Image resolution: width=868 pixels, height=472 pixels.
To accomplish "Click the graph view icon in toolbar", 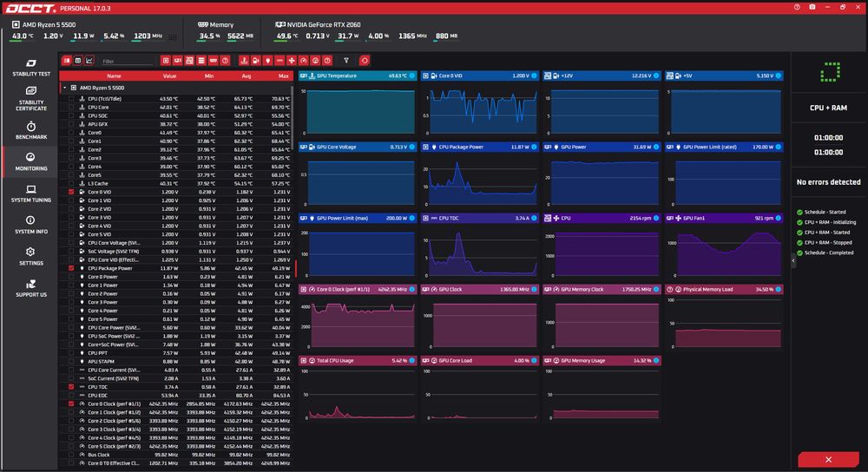I will pyautogui.click(x=89, y=61).
